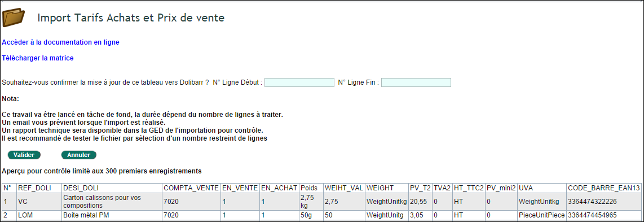Click row 1 reference cell VC
Screen dimensions: 644x222
(39, 202)
